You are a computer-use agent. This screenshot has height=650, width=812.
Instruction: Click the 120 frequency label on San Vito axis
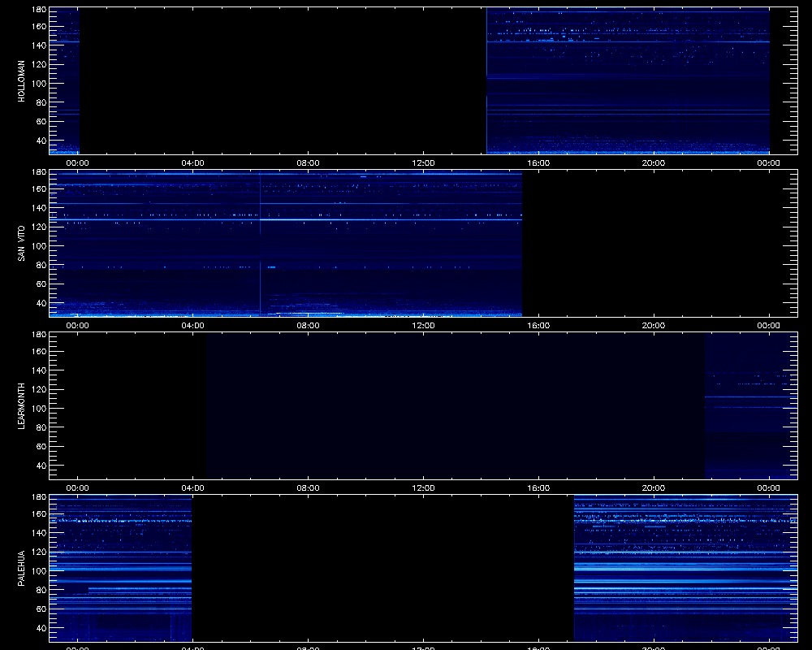pyautogui.click(x=39, y=227)
